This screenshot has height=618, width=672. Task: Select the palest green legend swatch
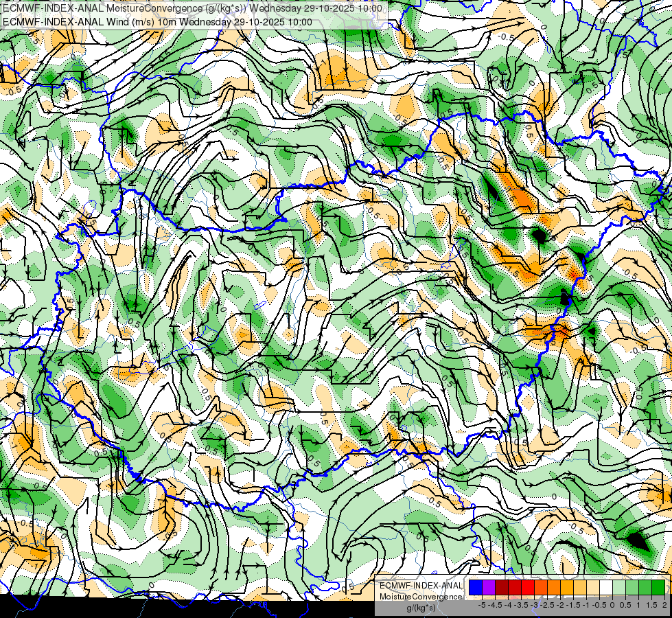619,587
